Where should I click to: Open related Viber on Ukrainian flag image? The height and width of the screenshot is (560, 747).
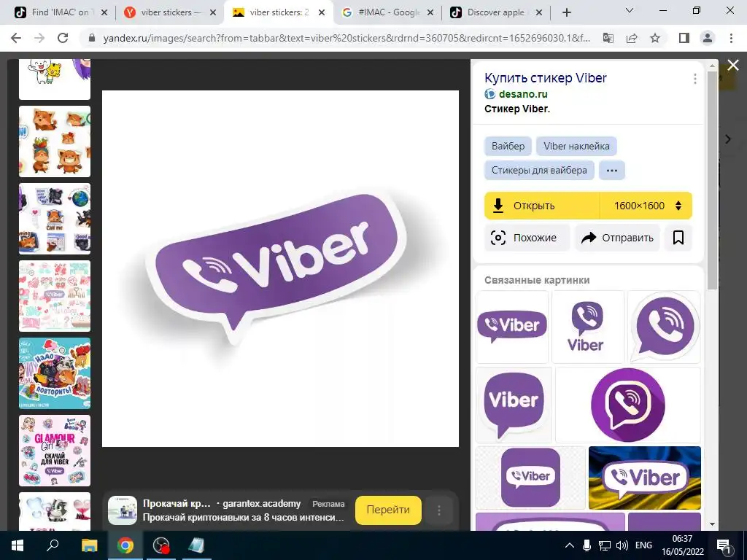coord(645,478)
